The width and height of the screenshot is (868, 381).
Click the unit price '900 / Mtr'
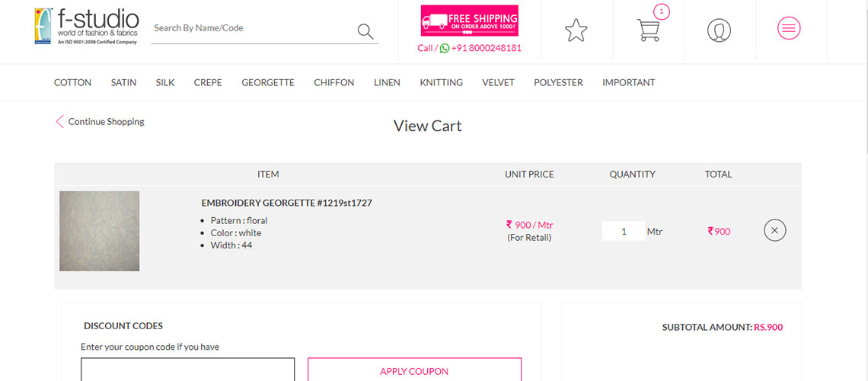(529, 225)
